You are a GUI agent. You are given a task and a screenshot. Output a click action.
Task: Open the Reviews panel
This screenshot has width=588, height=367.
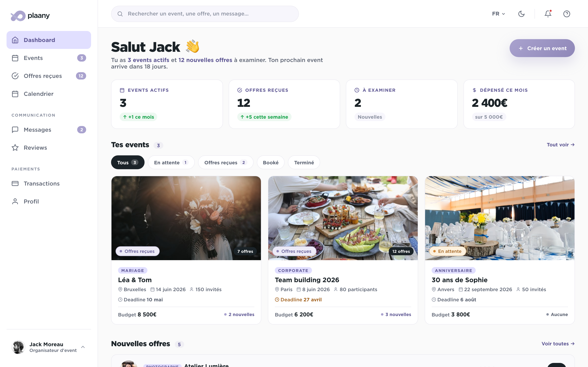35,148
